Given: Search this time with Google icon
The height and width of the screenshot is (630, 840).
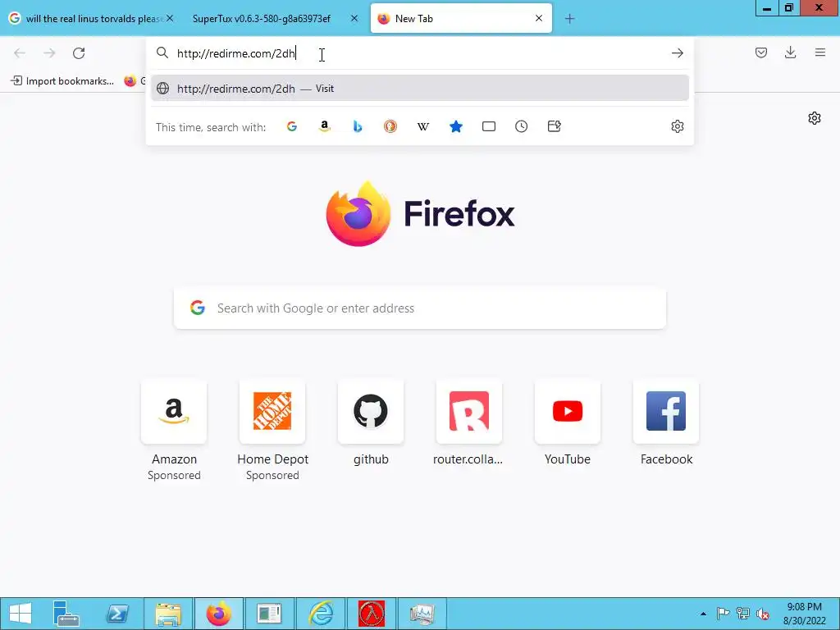Looking at the screenshot, I should pyautogui.click(x=292, y=126).
